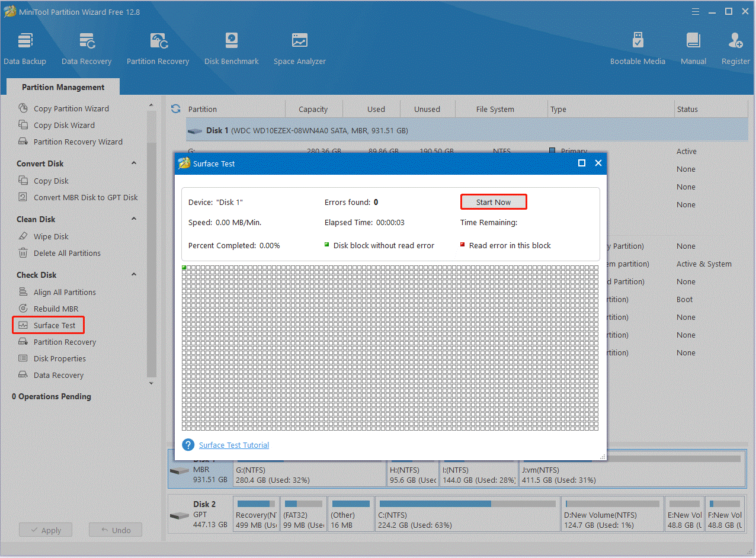Open the Bootable Media creator
This screenshot has width=756, height=558.
click(638, 47)
